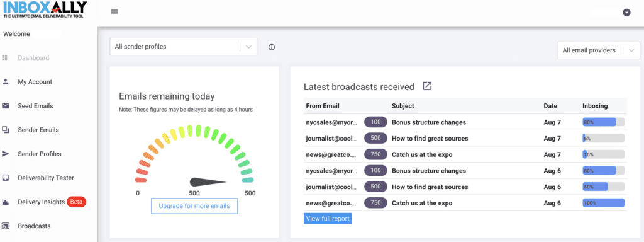Open the Dashboard menu item
The image size is (644, 242).
tap(33, 58)
